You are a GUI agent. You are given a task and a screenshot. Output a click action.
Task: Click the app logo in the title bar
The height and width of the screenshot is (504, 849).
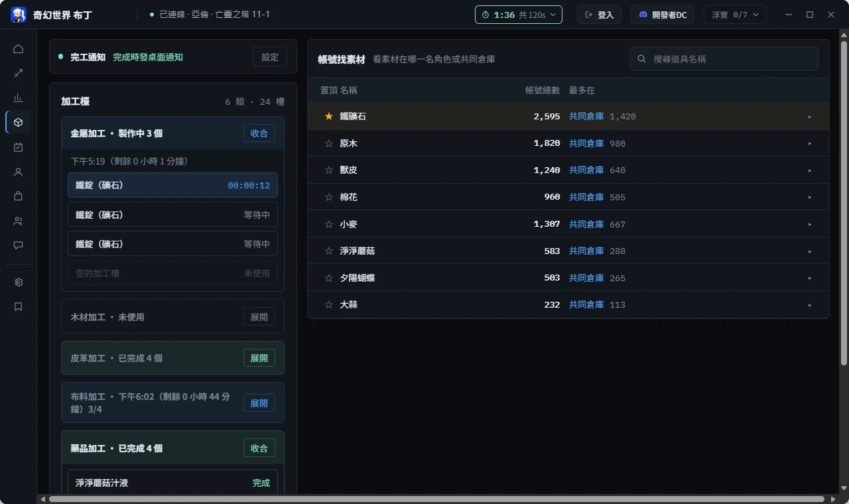pos(19,15)
